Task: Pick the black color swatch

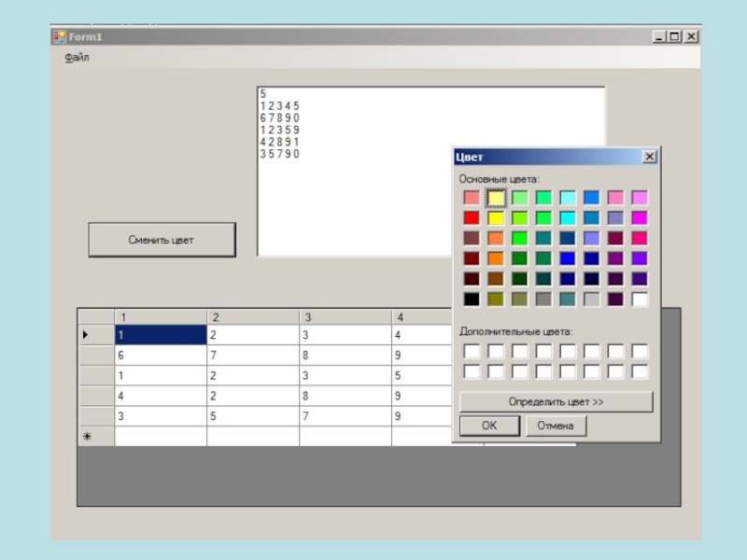Action: pos(472,300)
